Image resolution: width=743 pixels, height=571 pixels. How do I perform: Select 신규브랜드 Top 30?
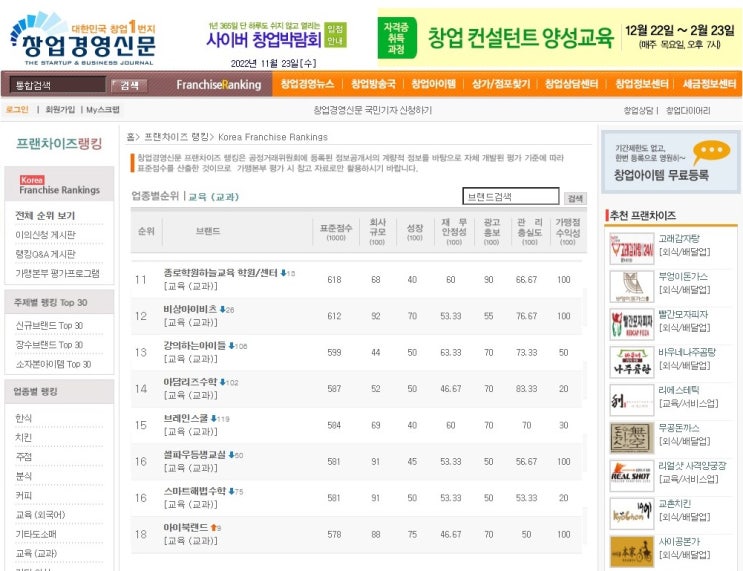(x=49, y=326)
